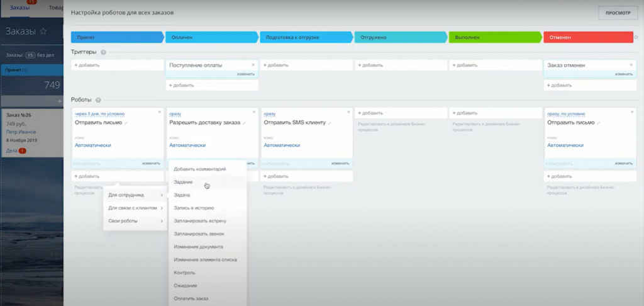Open the 'через 3 дня, по условию' timing link
The height and width of the screenshot is (306, 644).
[99, 114]
